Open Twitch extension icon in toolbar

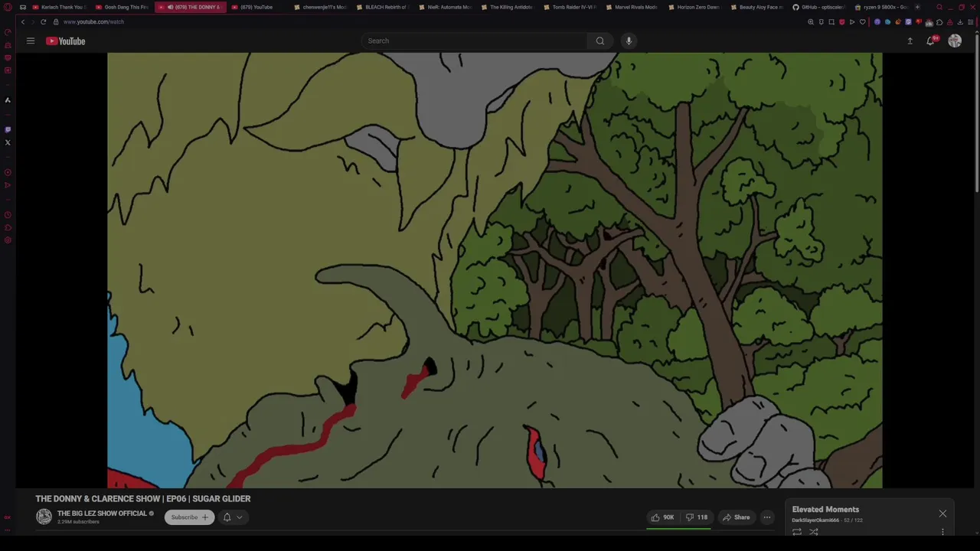(x=908, y=21)
